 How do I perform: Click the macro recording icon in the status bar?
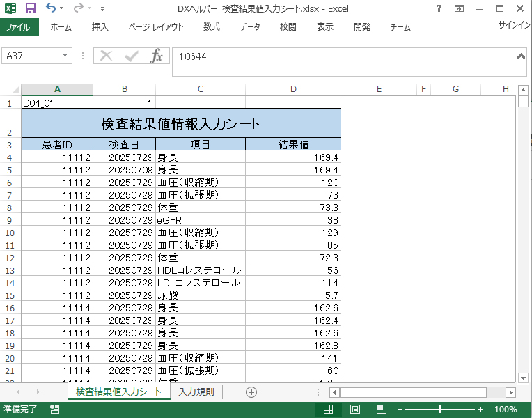click(54, 410)
